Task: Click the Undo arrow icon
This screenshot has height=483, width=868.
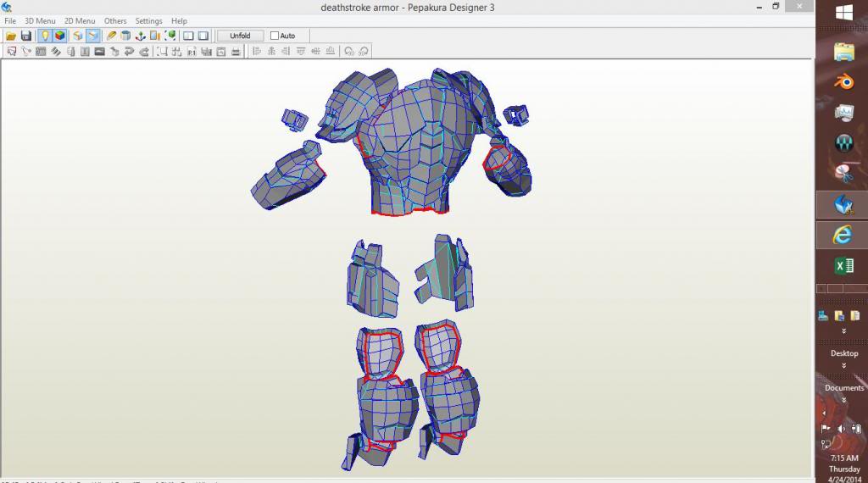Action: pos(129,52)
